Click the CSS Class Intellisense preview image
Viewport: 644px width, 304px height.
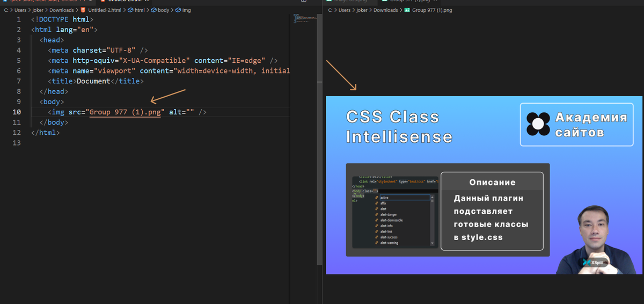tap(484, 185)
